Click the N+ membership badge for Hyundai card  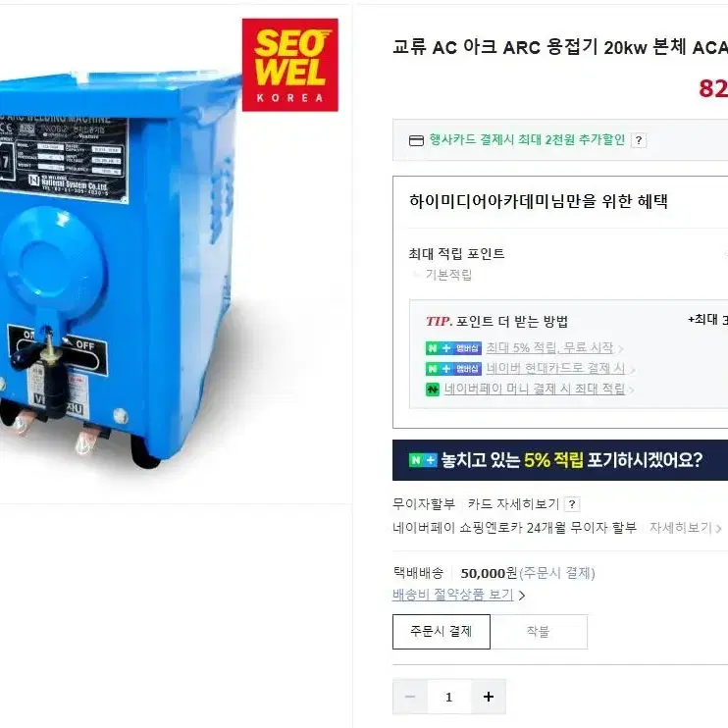453,369
